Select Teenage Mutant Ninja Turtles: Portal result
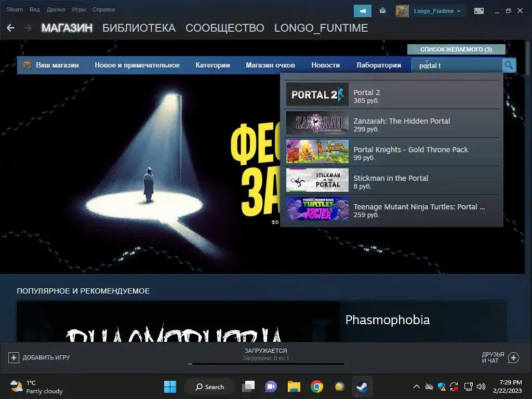The image size is (532, 399). point(393,209)
